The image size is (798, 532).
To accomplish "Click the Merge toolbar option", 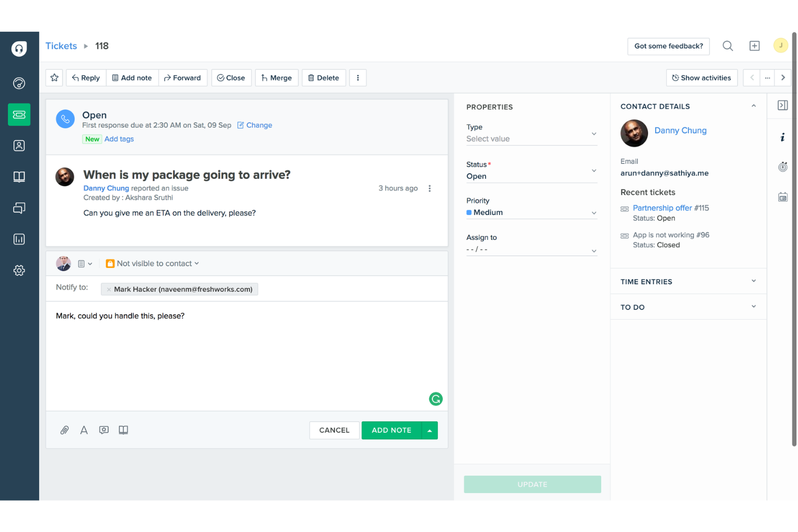I will pos(277,78).
